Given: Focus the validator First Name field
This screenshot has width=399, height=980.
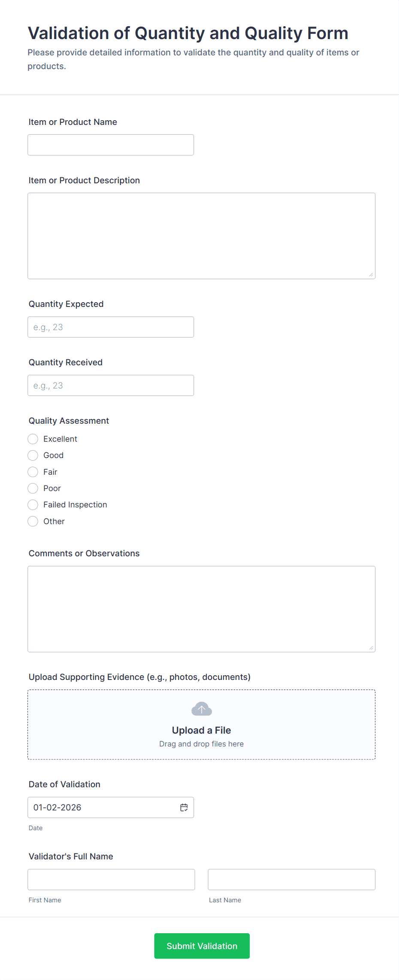Looking at the screenshot, I should click(111, 880).
